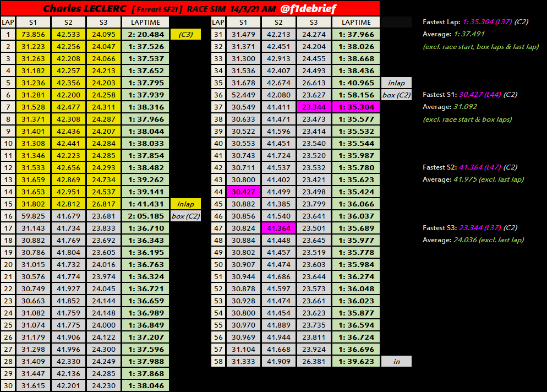Select lap 54 laptime 1:35.877
This screenshot has width=547, height=392.
pos(356,313)
